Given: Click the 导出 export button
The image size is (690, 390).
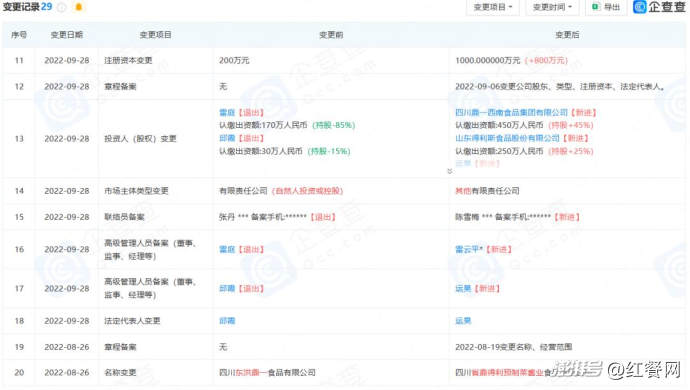Looking at the screenshot, I should point(606,7).
